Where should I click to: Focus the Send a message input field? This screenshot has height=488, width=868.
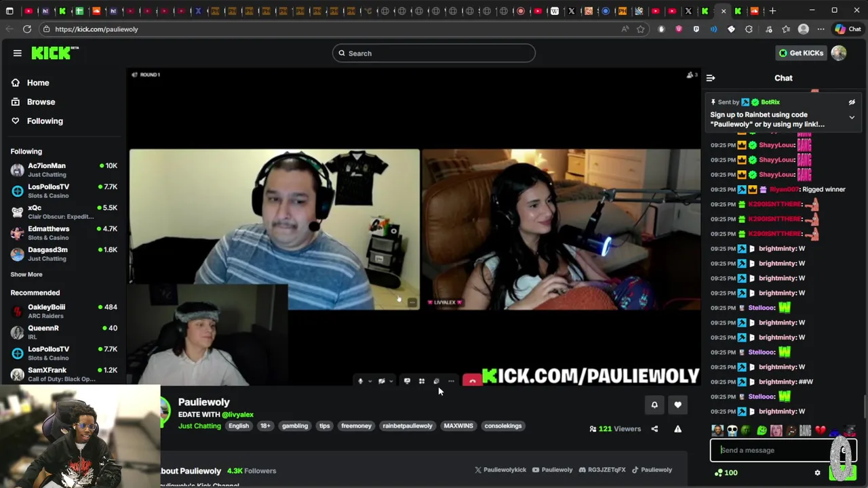[783, 450]
